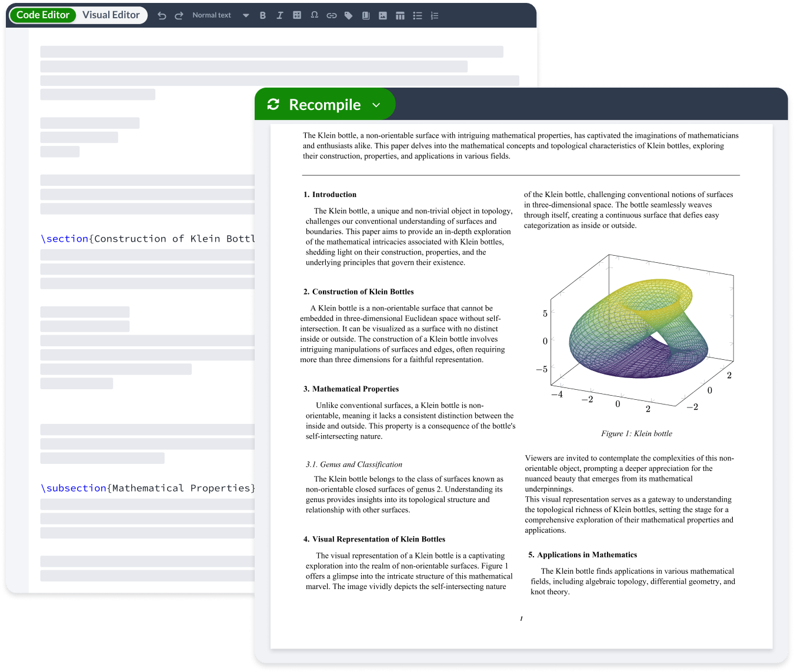Open the special symbol (Ω) picker icon
This screenshot has width=794, height=672.
pyautogui.click(x=314, y=15)
